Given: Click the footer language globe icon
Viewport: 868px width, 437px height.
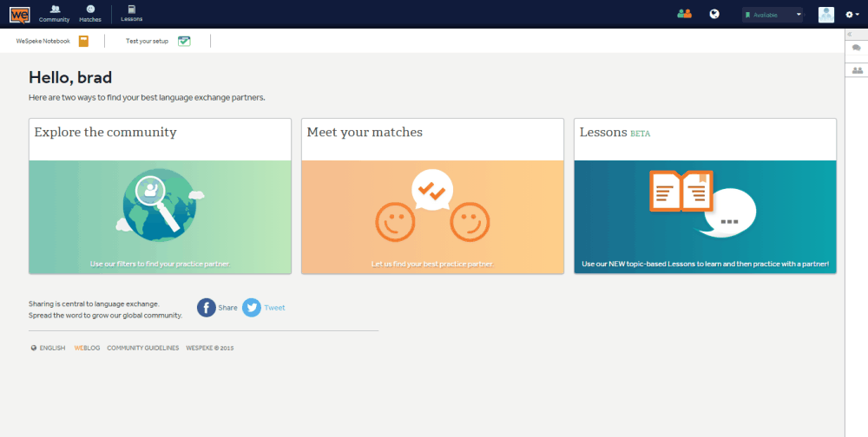Looking at the screenshot, I should coord(33,348).
